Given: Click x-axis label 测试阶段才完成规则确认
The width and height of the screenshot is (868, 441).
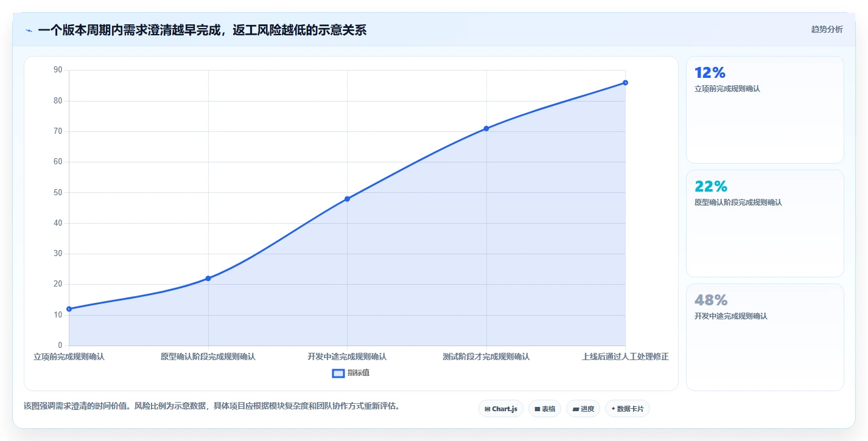Looking at the screenshot, I should (x=486, y=357).
